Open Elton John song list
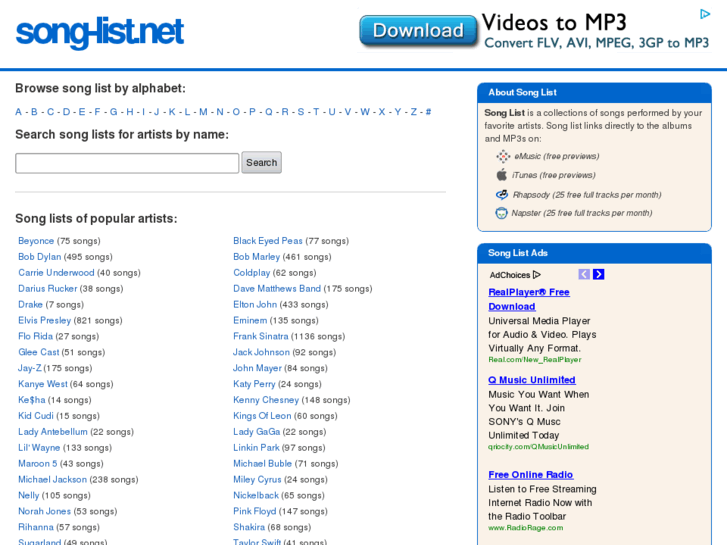The image size is (727, 545). [x=255, y=304]
